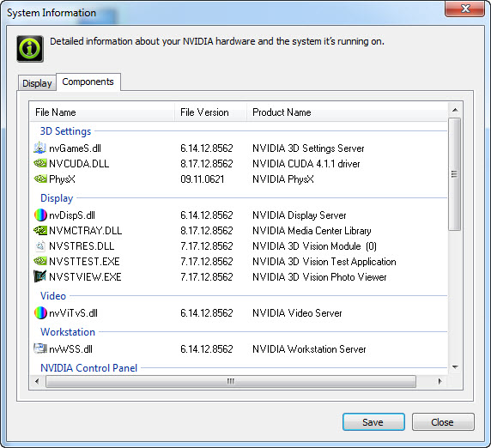Collapse the Video group header
491x448 pixels.
click(x=53, y=296)
